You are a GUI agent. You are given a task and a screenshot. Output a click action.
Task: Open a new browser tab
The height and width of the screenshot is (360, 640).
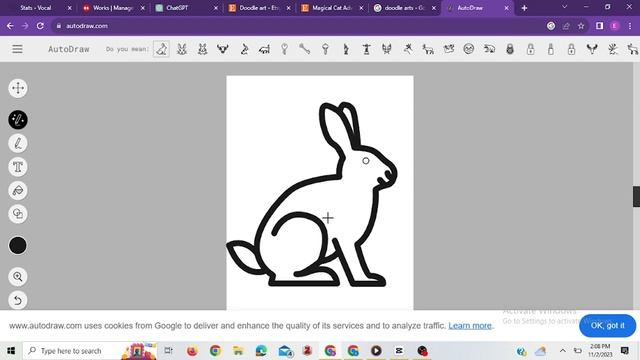point(524,8)
